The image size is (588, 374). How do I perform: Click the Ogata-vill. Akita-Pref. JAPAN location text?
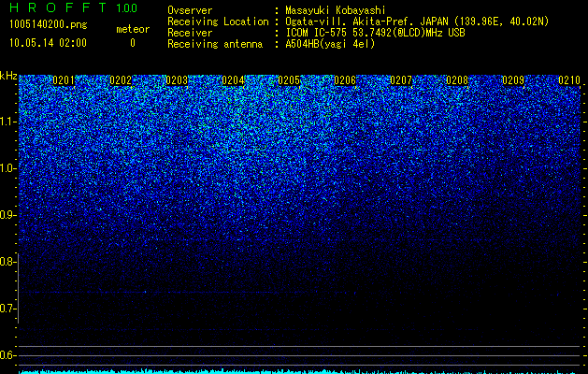[x=417, y=22]
